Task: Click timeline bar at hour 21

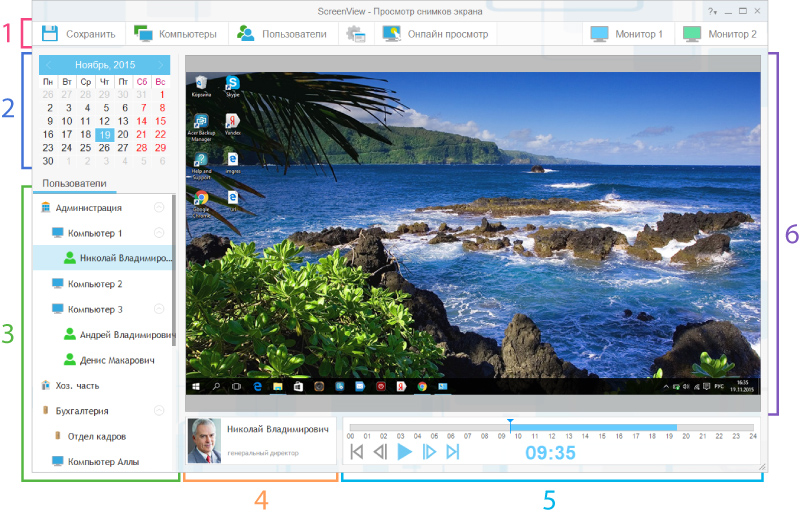Action: 703,428
